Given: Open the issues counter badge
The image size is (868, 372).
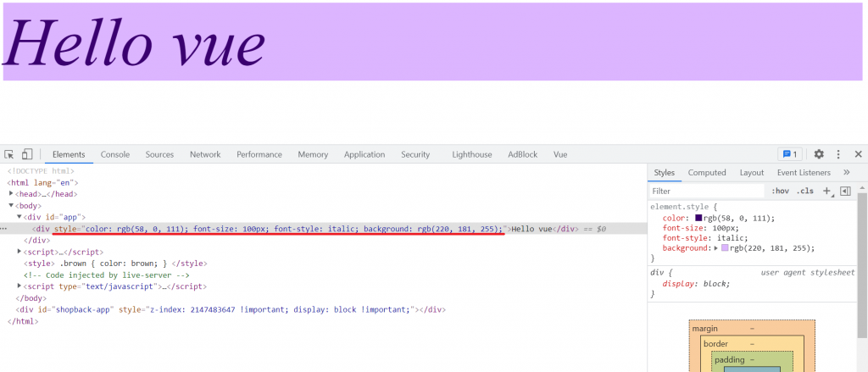Looking at the screenshot, I should 789,154.
